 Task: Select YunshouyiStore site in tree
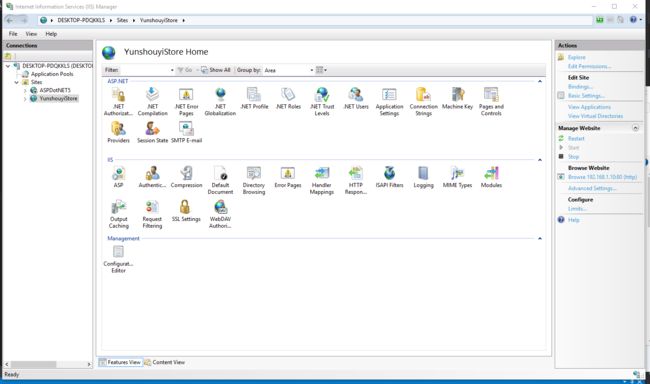[58, 98]
